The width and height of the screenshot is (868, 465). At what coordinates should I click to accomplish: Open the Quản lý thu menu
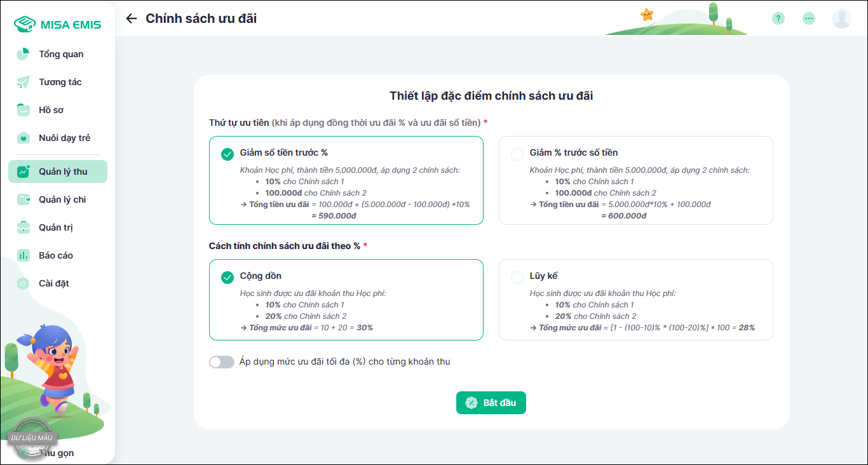[x=58, y=172]
